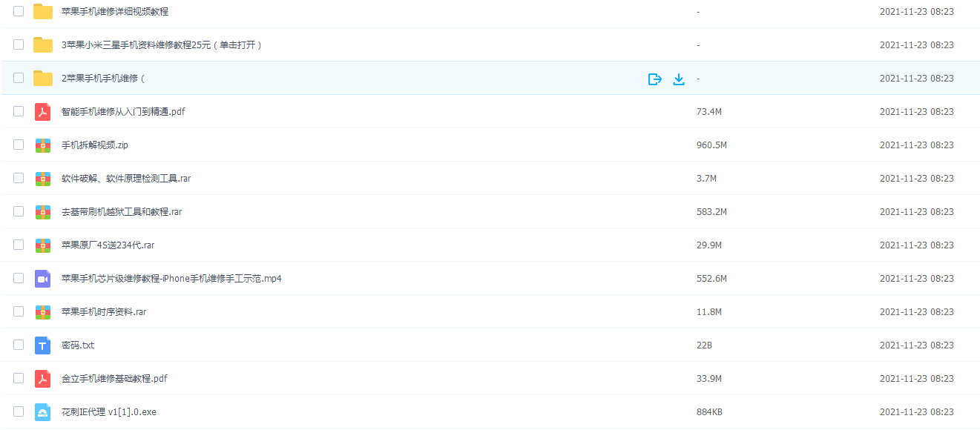Click folder icon of 2苹果手机手机维修
980x430 pixels.
43,79
